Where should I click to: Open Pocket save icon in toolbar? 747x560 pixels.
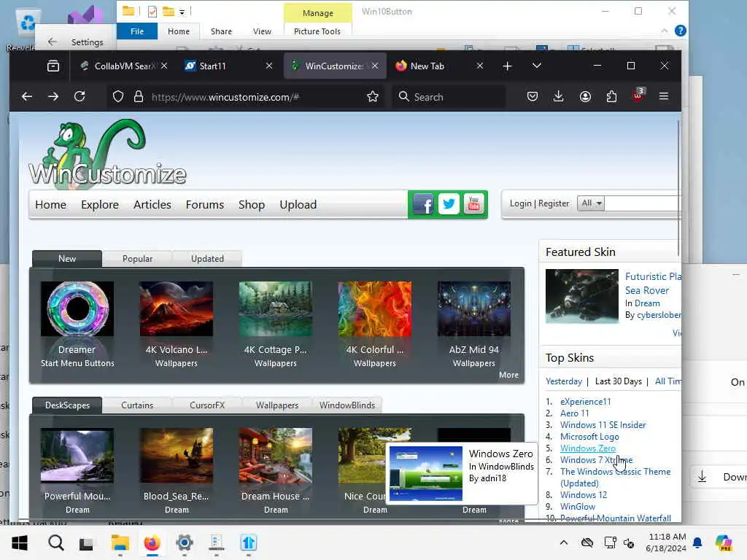point(532,97)
